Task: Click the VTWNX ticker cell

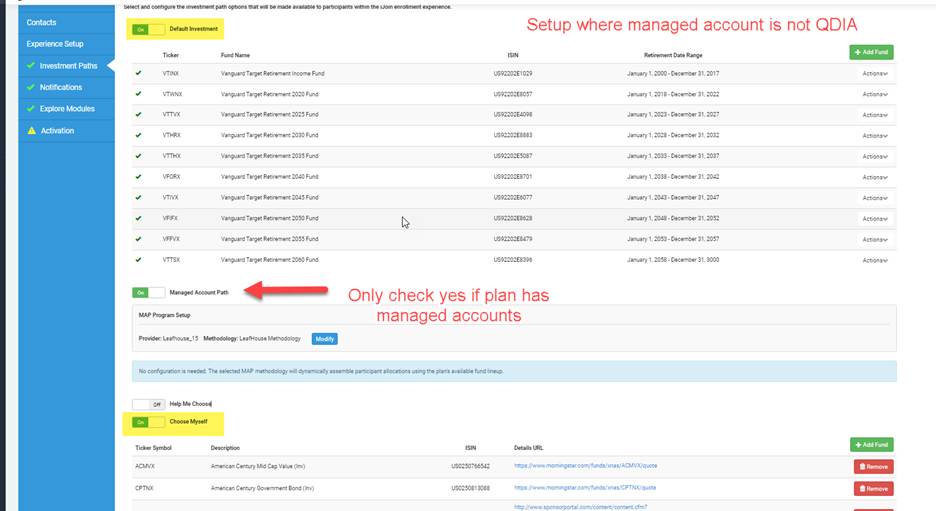Action: coord(173,94)
